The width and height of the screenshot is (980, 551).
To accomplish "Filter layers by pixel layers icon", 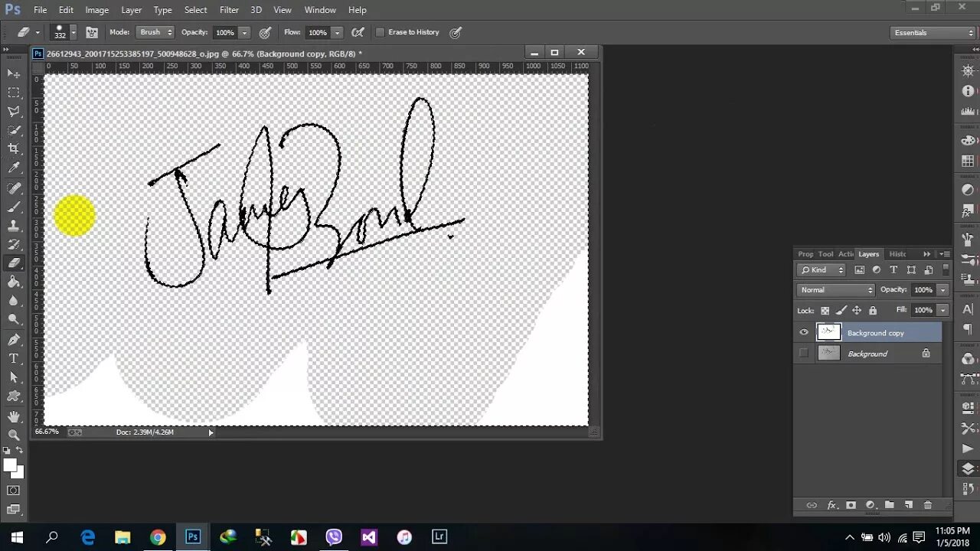I will (859, 270).
